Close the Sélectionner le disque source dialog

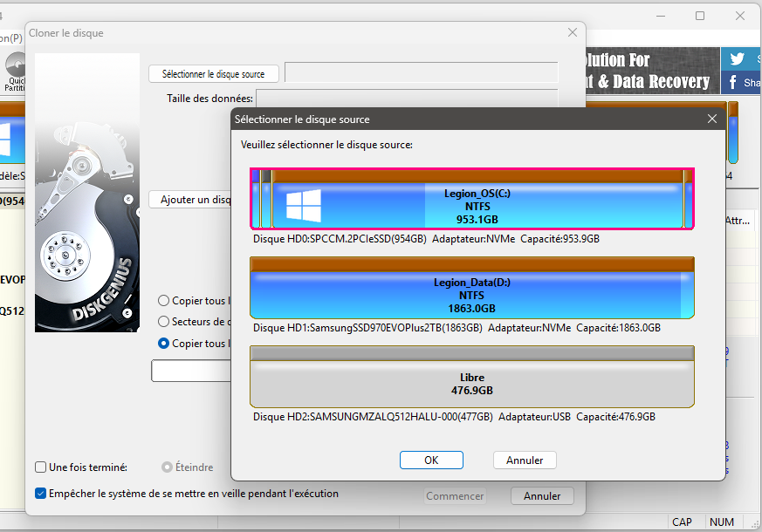(712, 119)
